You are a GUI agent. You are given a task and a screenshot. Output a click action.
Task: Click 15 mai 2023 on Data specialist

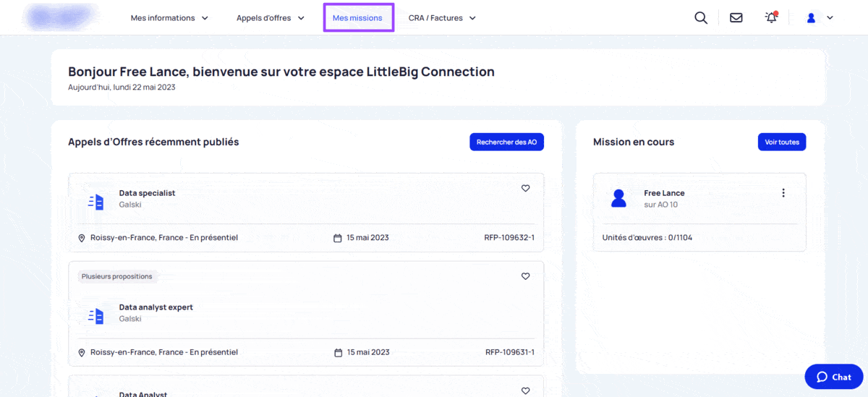[x=367, y=238]
